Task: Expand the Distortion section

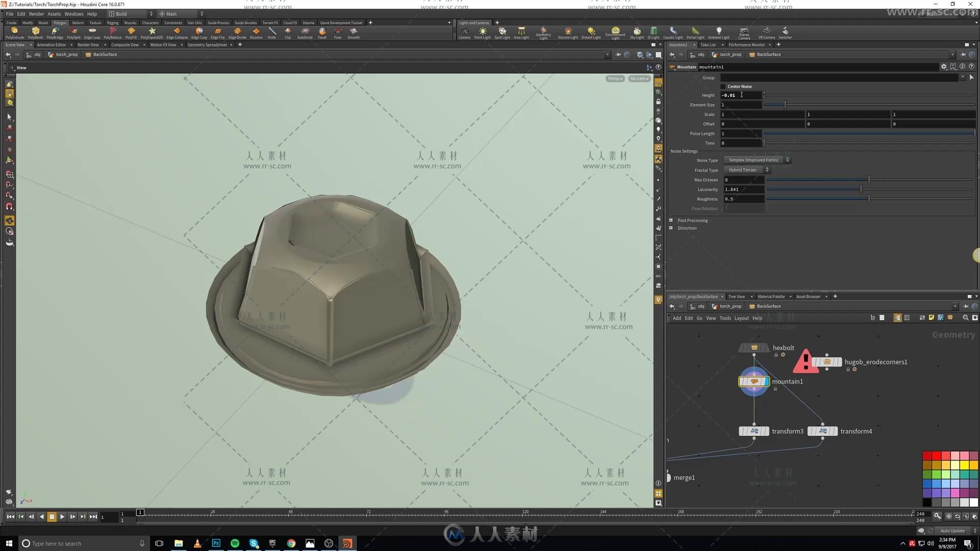Action: 671,228
